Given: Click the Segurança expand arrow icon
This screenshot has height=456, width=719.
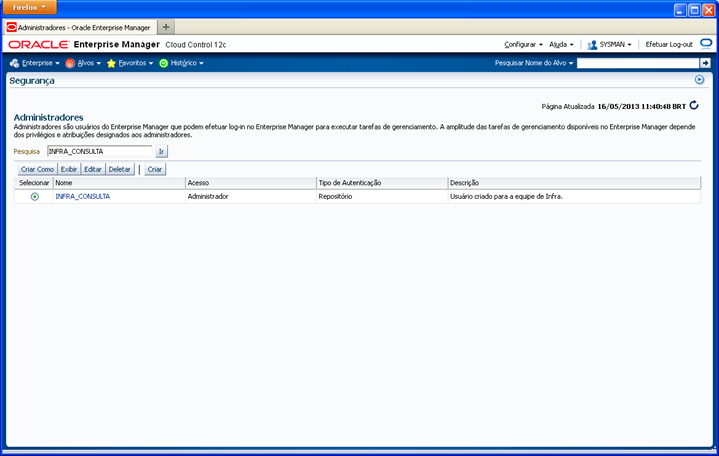Looking at the screenshot, I should [699, 79].
